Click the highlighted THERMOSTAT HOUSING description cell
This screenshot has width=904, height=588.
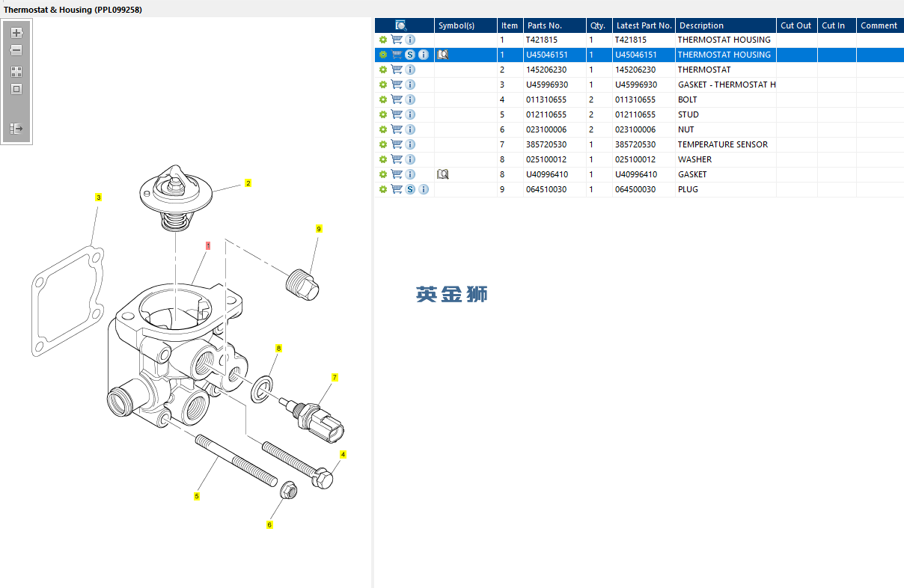point(726,55)
